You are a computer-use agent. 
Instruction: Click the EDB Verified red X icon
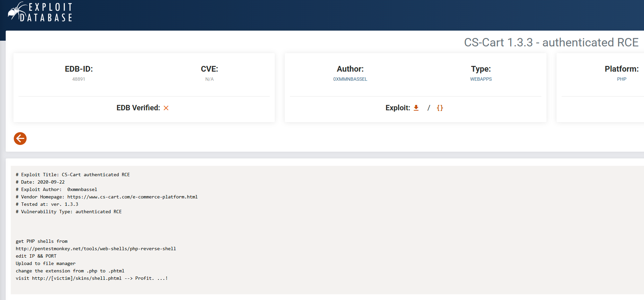point(166,108)
